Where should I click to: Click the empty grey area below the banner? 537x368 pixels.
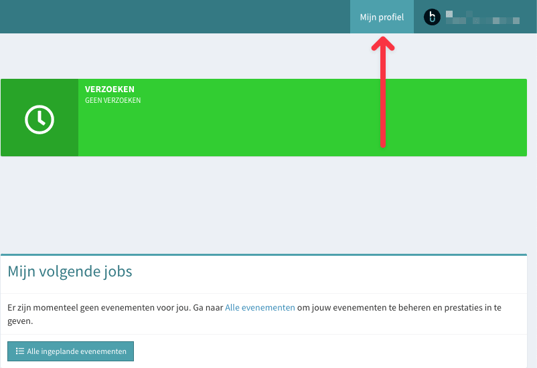264,205
